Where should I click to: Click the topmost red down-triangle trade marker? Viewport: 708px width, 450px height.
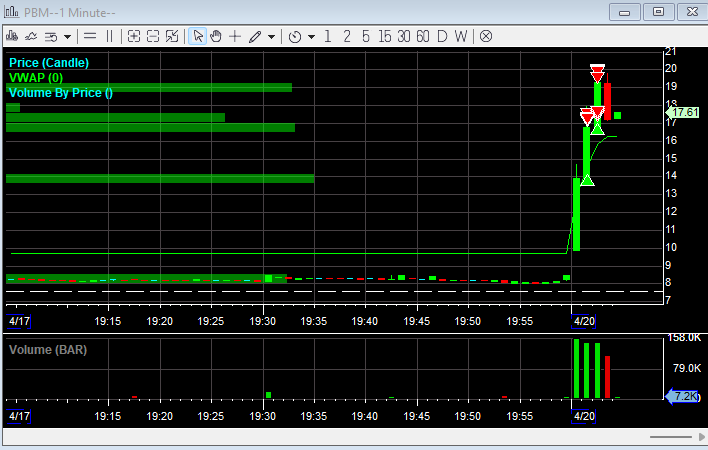coord(597,69)
